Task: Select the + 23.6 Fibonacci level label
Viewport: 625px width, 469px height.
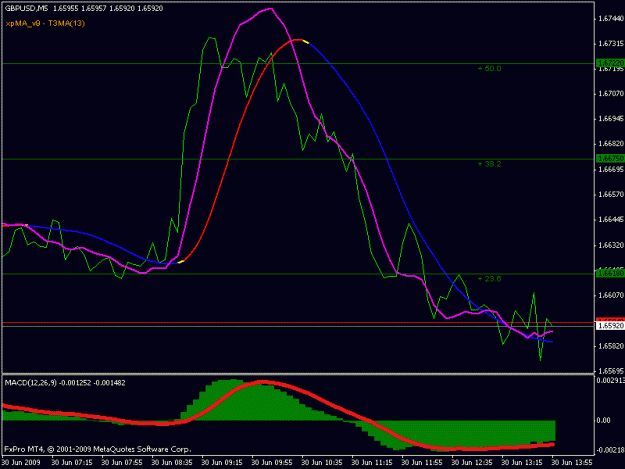Action: (489, 279)
